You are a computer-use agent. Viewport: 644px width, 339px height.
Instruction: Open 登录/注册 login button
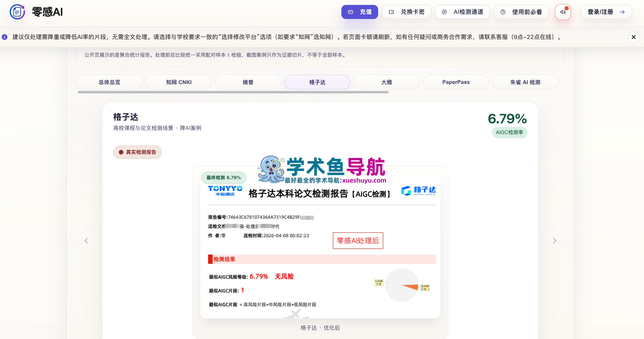(x=606, y=12)
